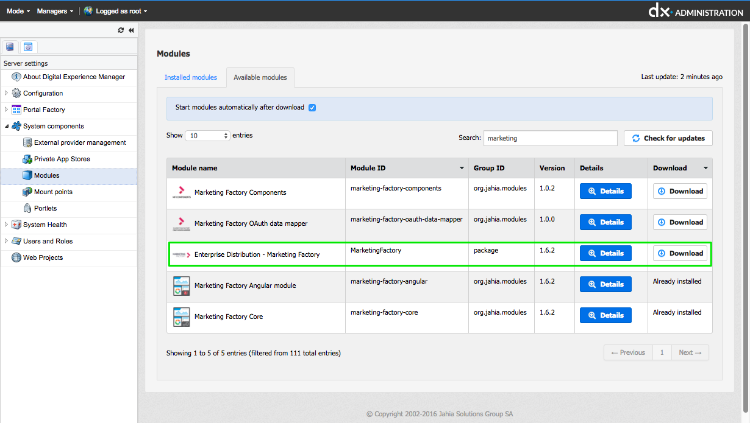This screenshot has width=750, height=423.
Task: Go to the Previous page
Action: 628,353
